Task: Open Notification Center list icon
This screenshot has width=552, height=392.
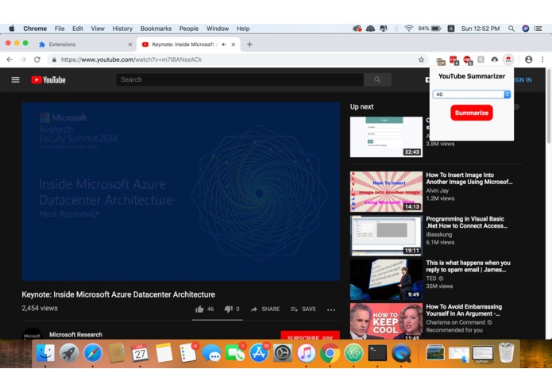Action: click(538, 29)
